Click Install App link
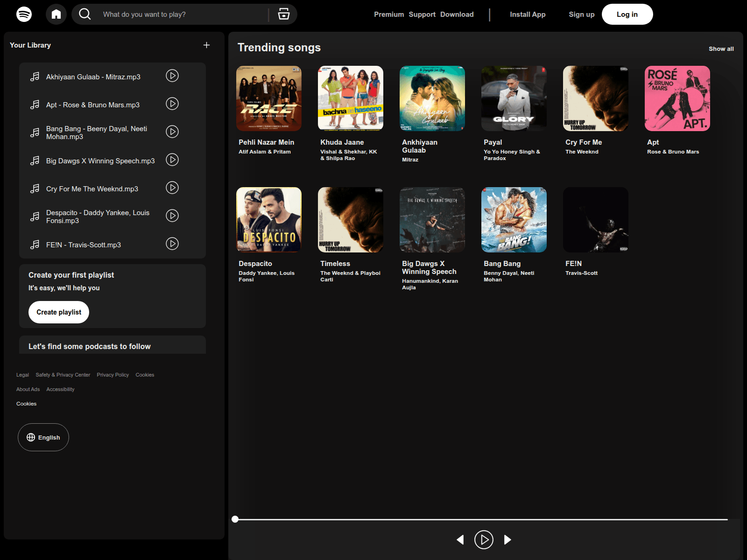Screen dimensions: 747x560 (x=528, y=14)
